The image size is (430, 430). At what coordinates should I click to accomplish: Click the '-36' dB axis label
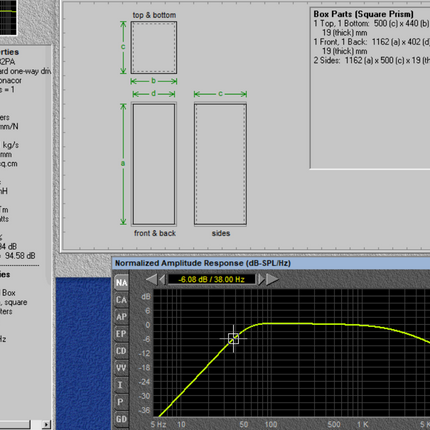coord(144,410)
